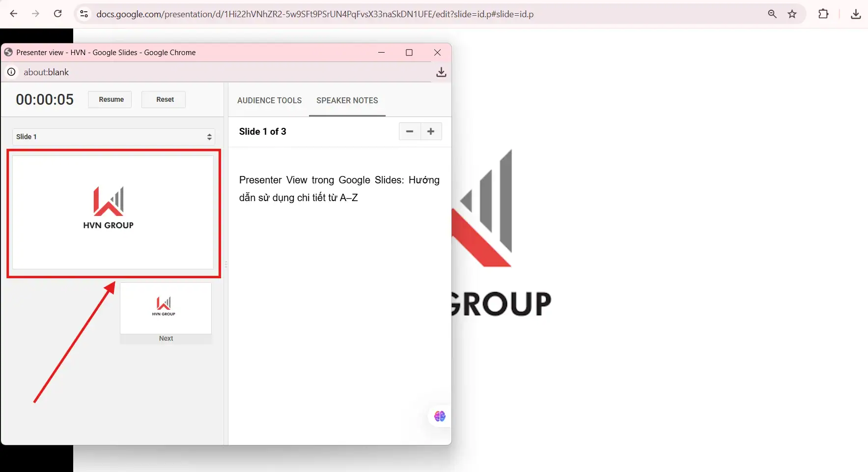Click the browser back arrow
This screenshot has width=868, height=472.
[x=14, y=14]
